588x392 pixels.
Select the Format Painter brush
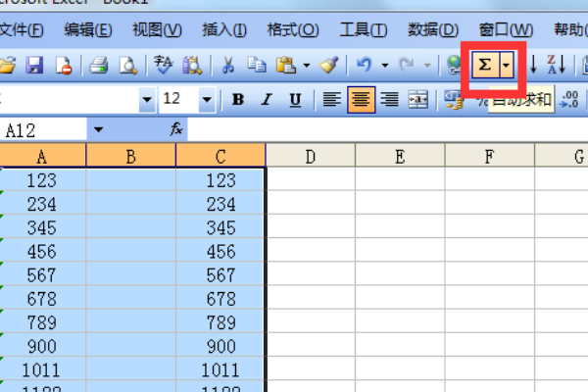[x=329, y=66]
